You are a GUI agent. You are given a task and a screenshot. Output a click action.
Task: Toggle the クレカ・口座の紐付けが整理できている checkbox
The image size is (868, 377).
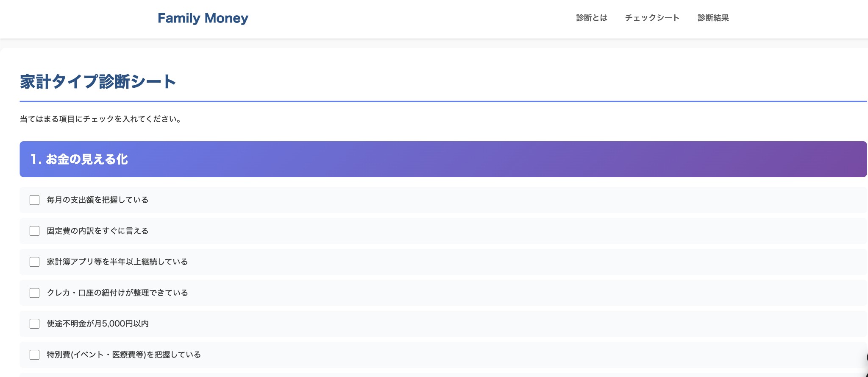pos(35,293)
